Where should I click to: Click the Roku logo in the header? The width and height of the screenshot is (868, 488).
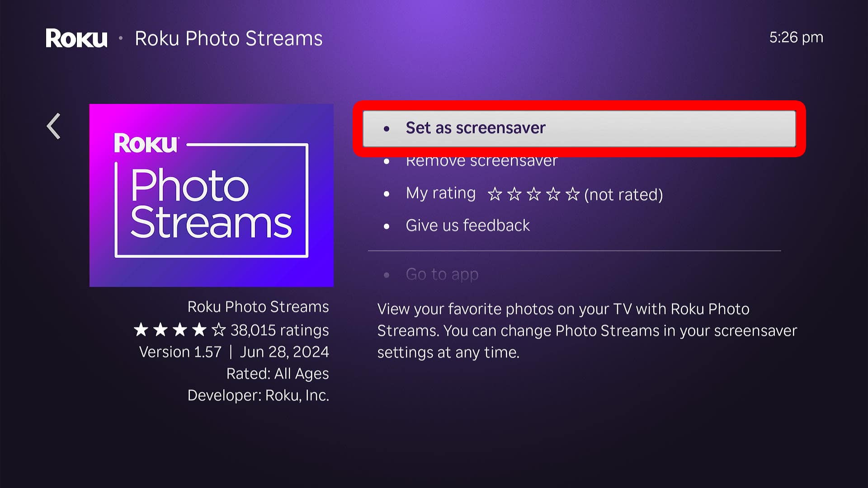76,38
